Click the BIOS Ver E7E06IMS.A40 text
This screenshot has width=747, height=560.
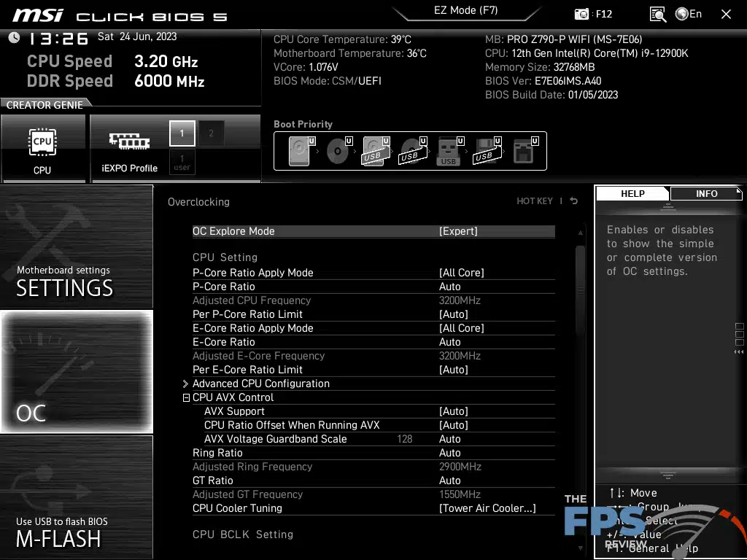tap(543, 81)
